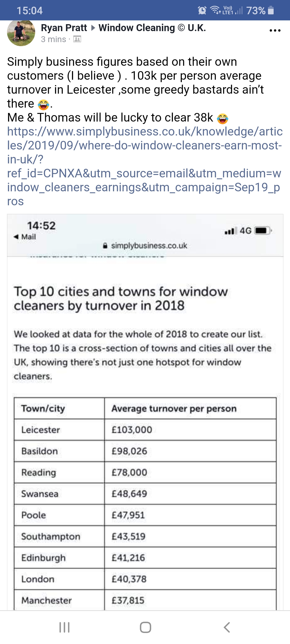Tap the Android home button
The image size is (290, 644).
tap(145, 627)
